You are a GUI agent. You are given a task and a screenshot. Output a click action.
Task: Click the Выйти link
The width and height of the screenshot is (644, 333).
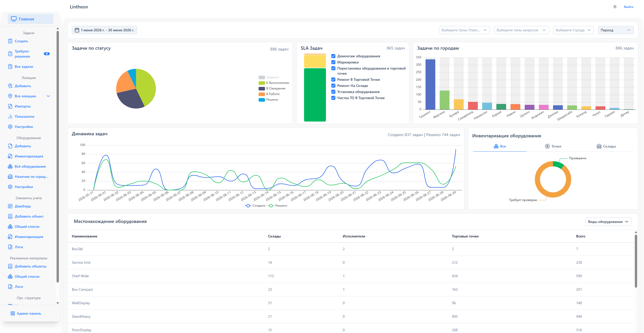click(x=628, y=7)
